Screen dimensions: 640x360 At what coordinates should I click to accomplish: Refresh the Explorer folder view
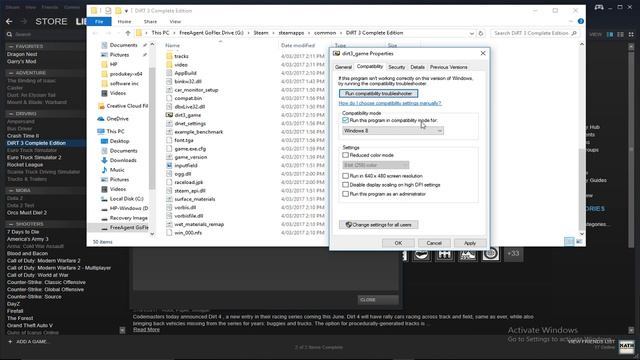[x=481, y=33]
